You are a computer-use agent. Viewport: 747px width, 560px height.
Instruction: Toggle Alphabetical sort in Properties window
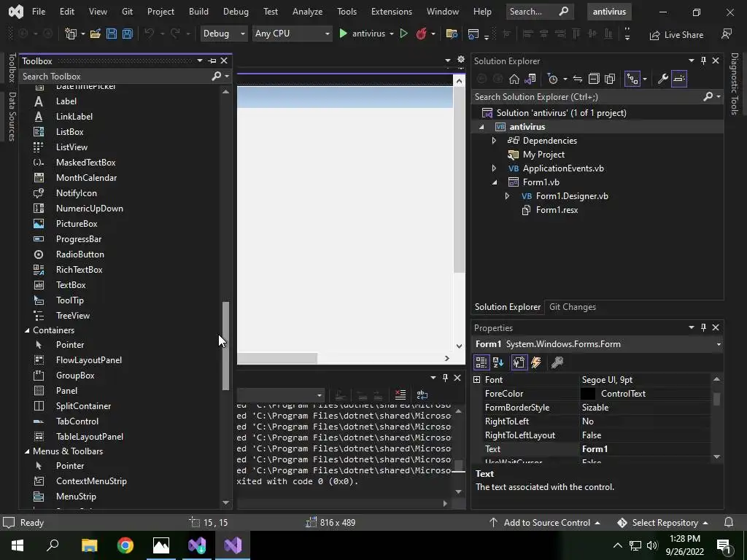498,363
